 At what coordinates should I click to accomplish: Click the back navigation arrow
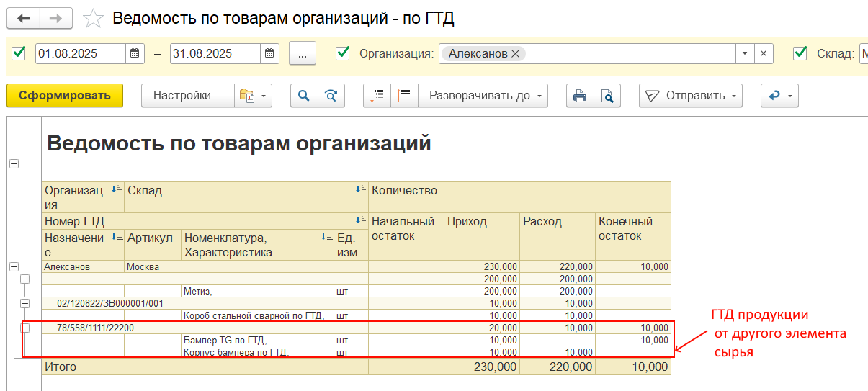click(23, 18)
